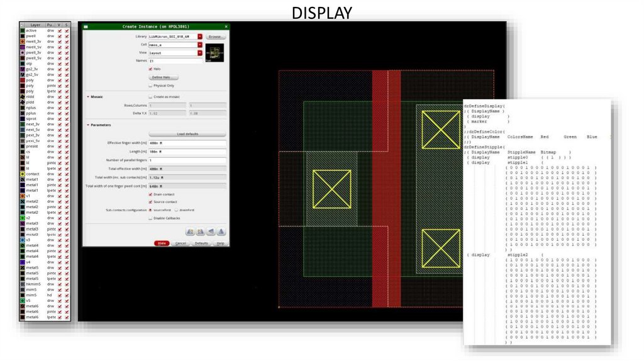Select the nwell_5v layer swatch icon
644x361 pixels.
(x=23, y=47)
